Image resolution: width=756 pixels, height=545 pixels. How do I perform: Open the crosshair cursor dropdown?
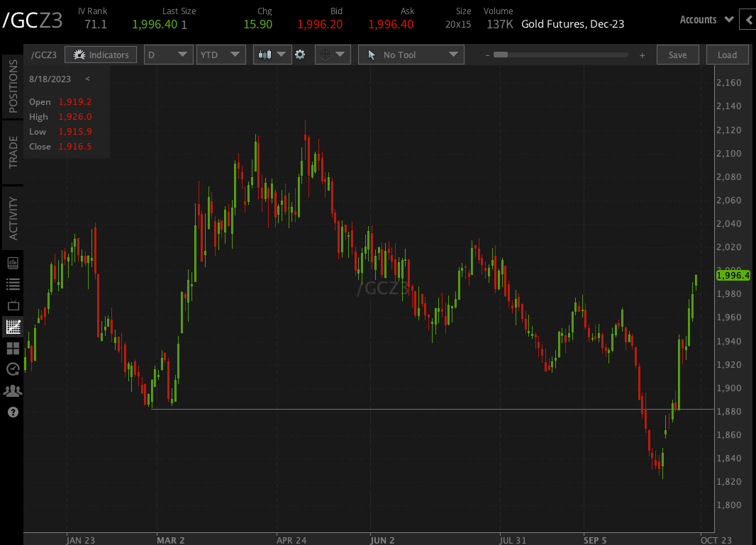point(332,55)
